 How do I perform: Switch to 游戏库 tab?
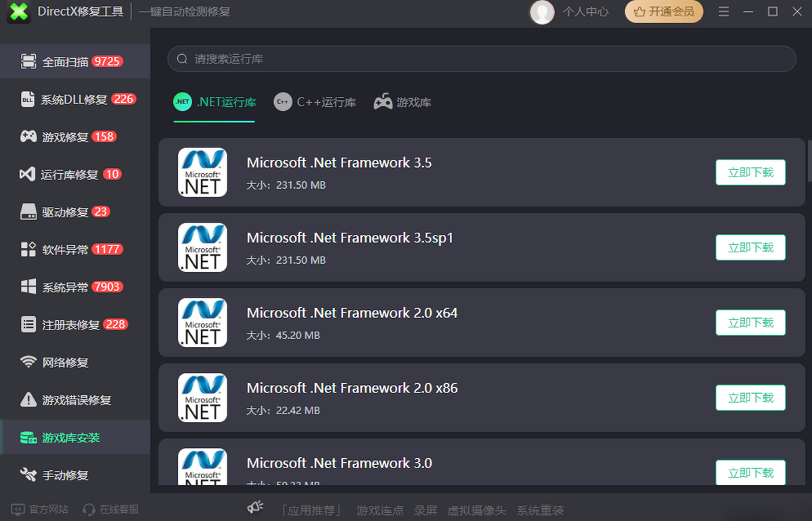click(403, 102)
